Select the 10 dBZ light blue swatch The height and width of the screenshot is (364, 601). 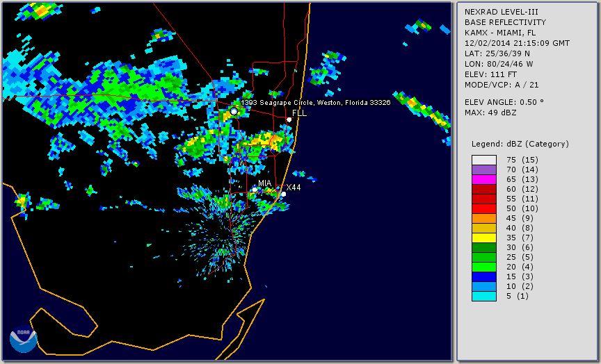click(x=483, y=287)
